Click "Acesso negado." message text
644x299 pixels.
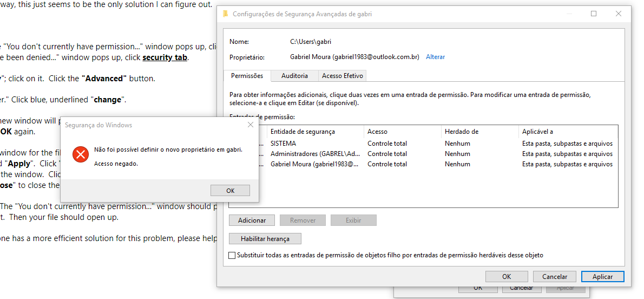pyautogui.click(x=116, y=164)
